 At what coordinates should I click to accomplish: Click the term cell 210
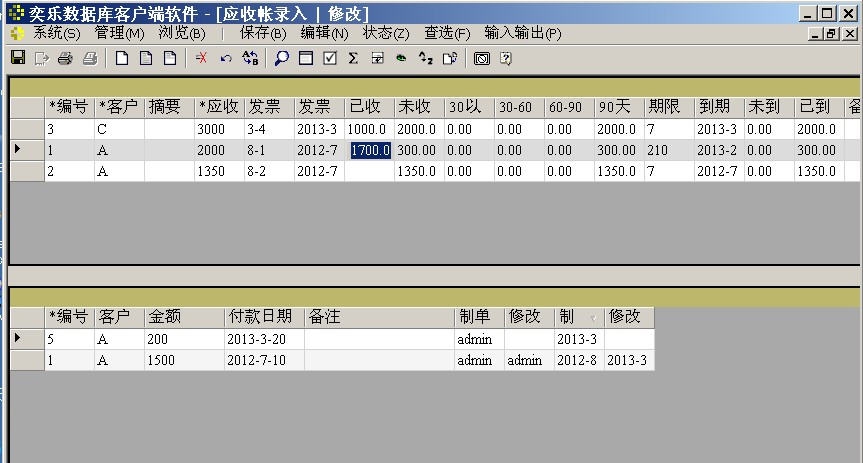[x=669, y=150]
